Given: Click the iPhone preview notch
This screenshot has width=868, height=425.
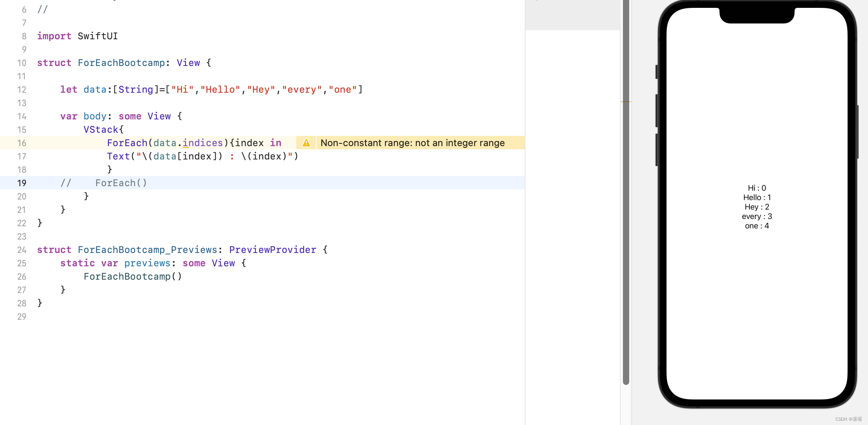Looking at the screenshot, I should (x=757, y=15).
